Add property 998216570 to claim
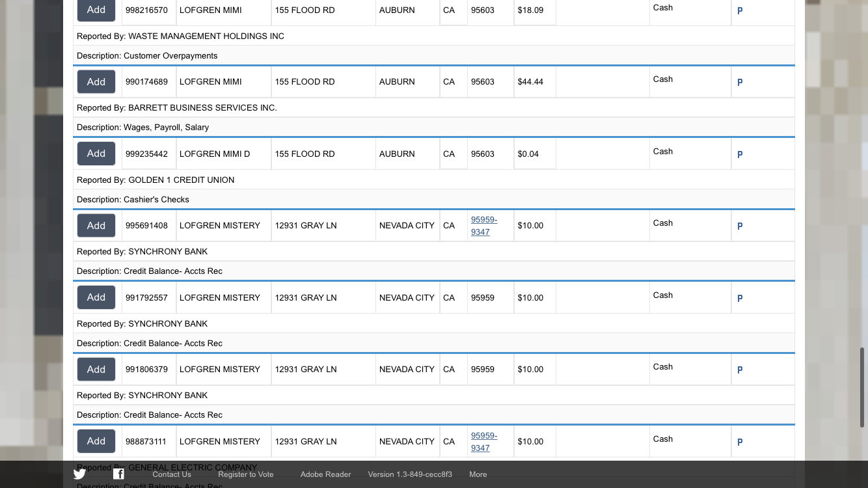The width and height of the screenshot is (868, 488). [x=96, y=10]
